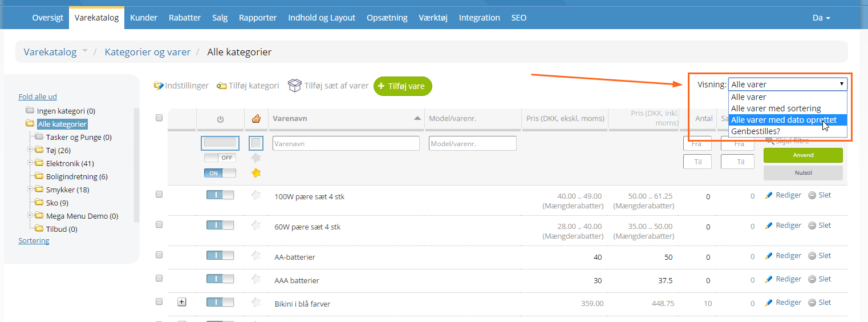Tick checkbox for 100W pære sæt 4 stk
This screenshot has width=868, height=322.
(159, 194)
